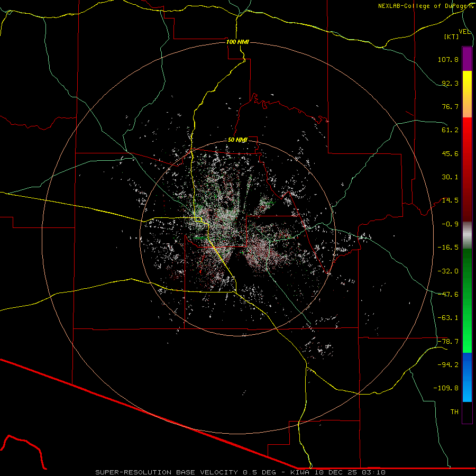Screen dimensions: 476x476
Task: Click the 45.6 velocity scale value
Action: click(450, 153)
